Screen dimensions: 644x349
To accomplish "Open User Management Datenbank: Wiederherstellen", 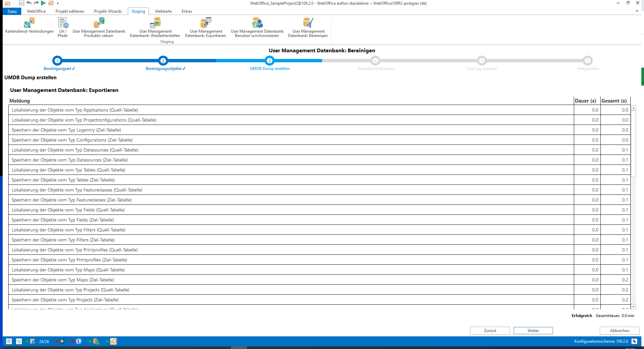I will (155, 23).
